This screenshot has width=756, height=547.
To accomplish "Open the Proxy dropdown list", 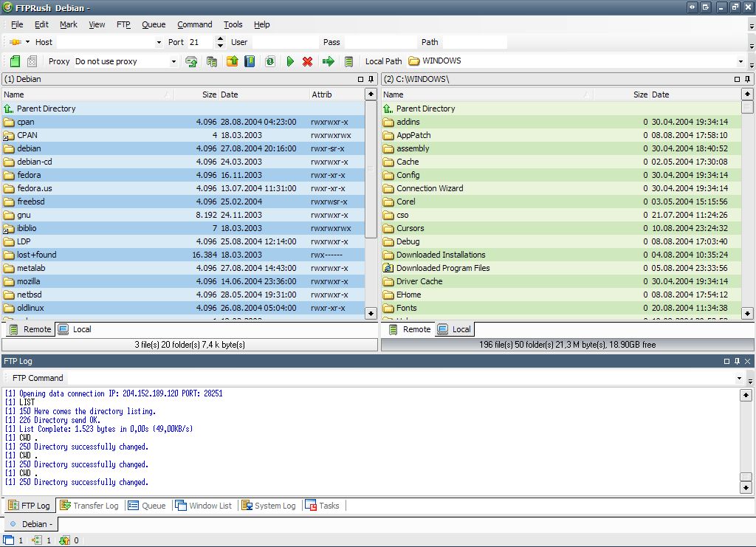I will pos(172,61).
